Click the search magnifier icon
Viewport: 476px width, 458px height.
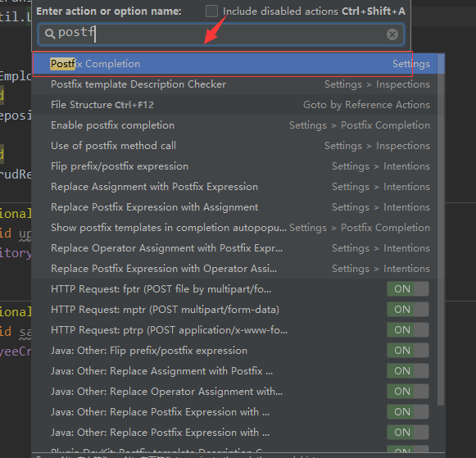(x=50, y=34)
